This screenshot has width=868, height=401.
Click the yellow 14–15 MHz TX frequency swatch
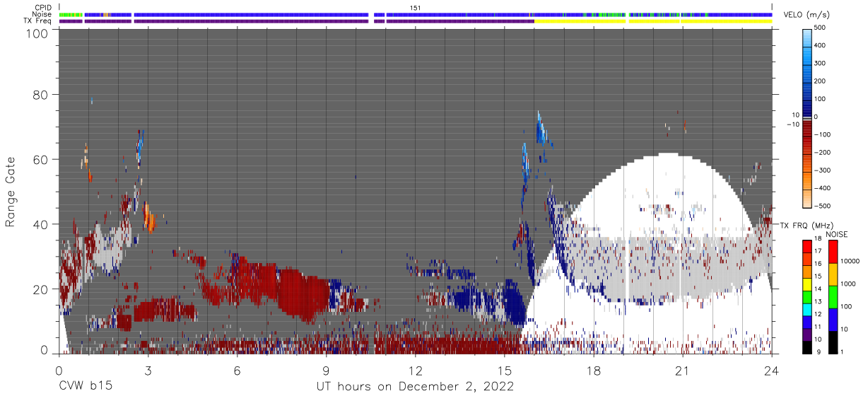807,284
